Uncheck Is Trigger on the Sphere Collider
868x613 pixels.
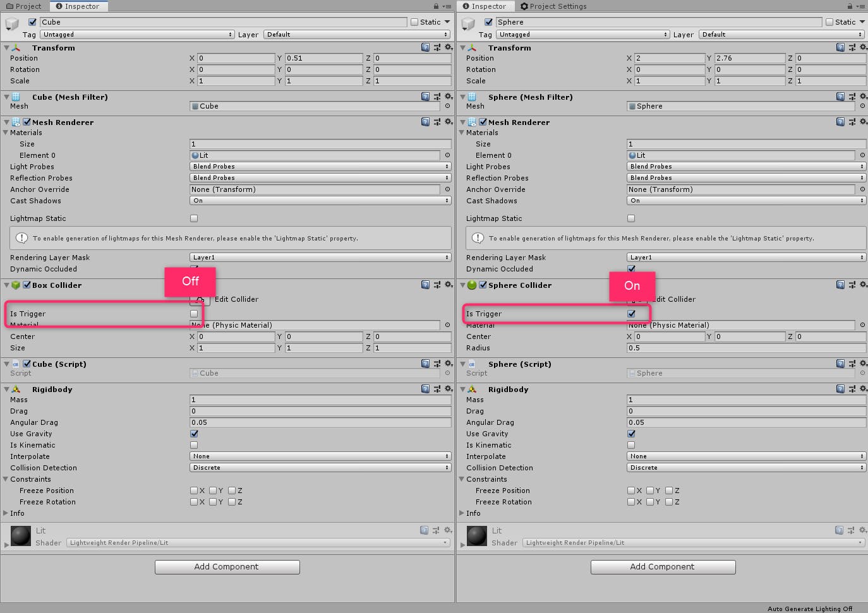pos(631,314)
